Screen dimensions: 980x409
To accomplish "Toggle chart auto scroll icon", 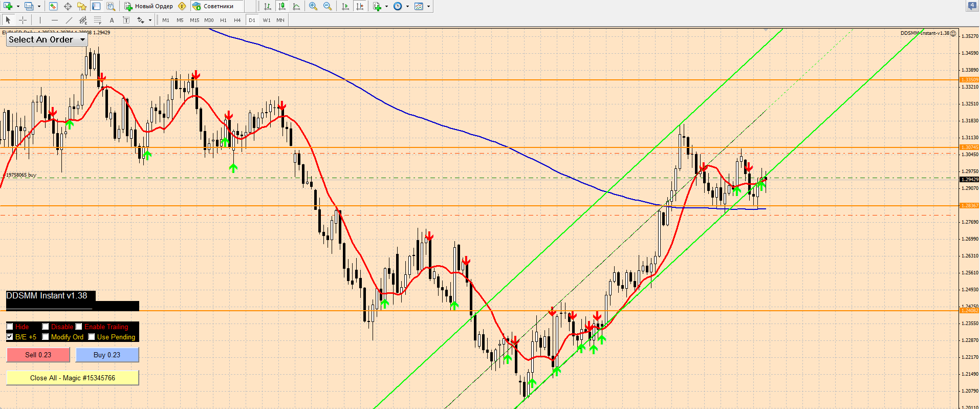I will coord(345,6).
